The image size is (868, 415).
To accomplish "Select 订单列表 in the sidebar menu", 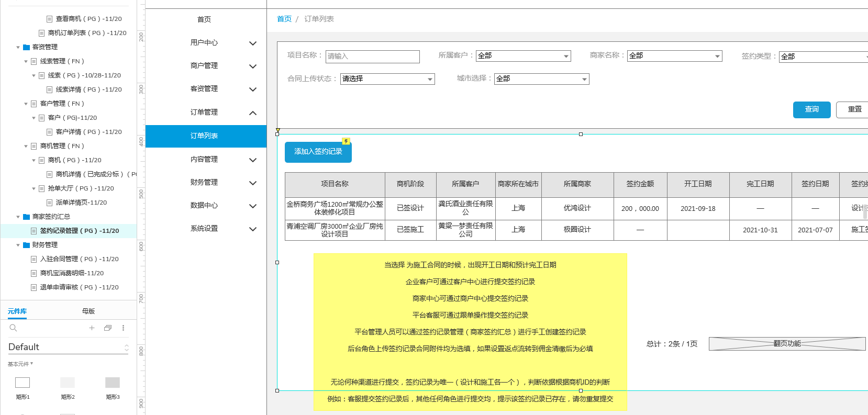I will click(206, 136).
